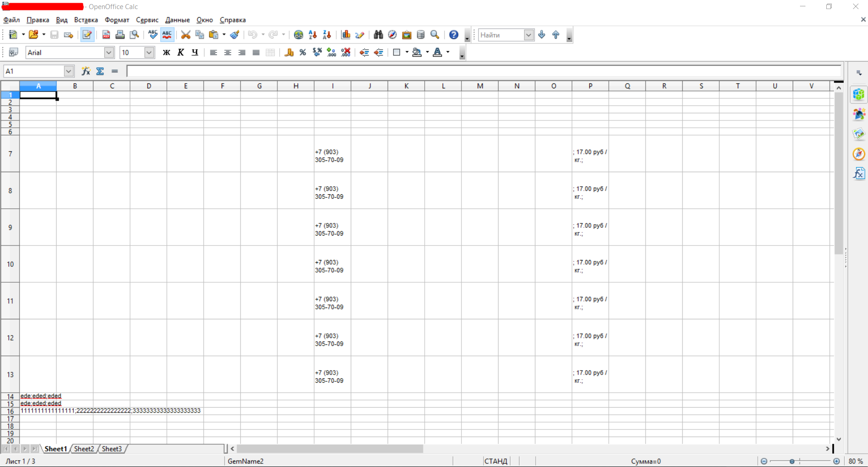Click the Paste clipboard icon
868x467 pixels.
coord(213,35)
